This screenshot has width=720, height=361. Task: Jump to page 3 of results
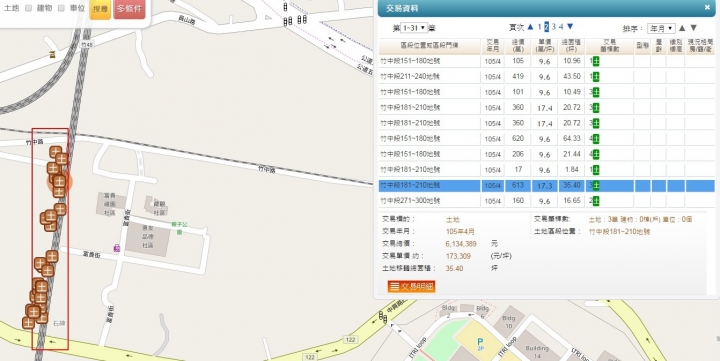554,27
